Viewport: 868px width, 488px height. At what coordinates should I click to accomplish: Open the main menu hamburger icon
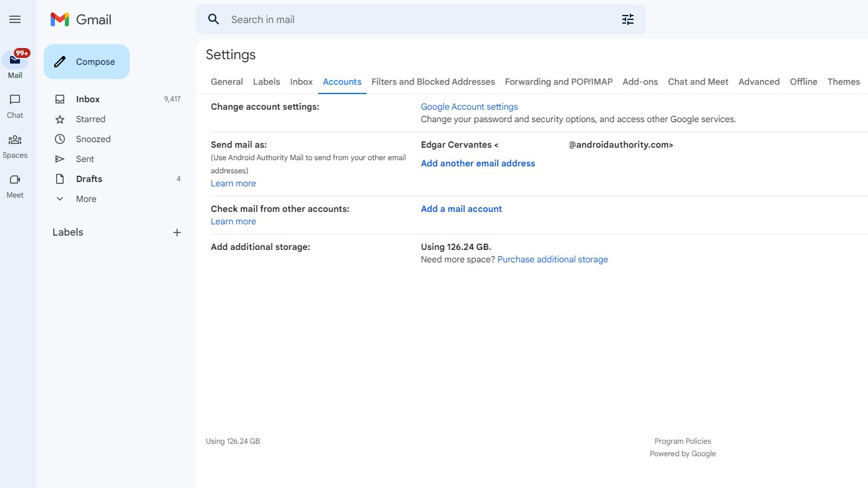15,20
